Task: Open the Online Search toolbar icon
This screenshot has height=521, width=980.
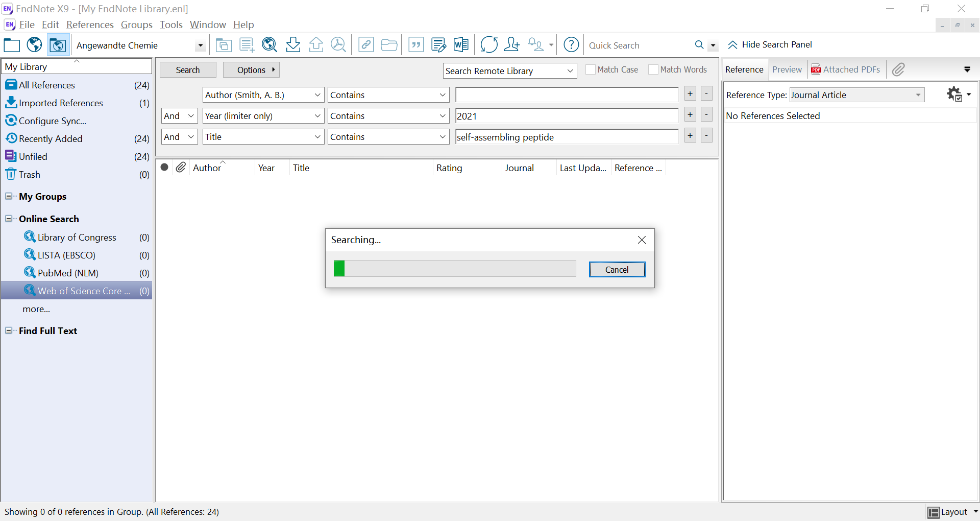Action: click(x=269, y=45)
